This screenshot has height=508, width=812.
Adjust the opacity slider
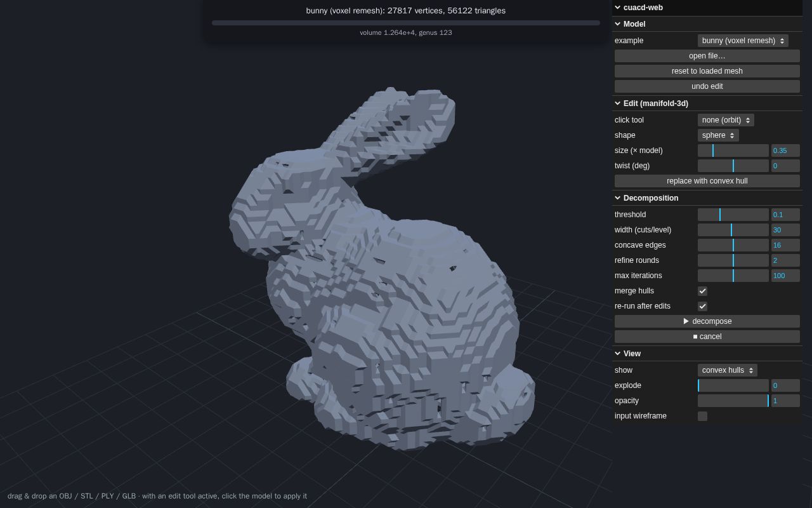click(x=733, y=401)
